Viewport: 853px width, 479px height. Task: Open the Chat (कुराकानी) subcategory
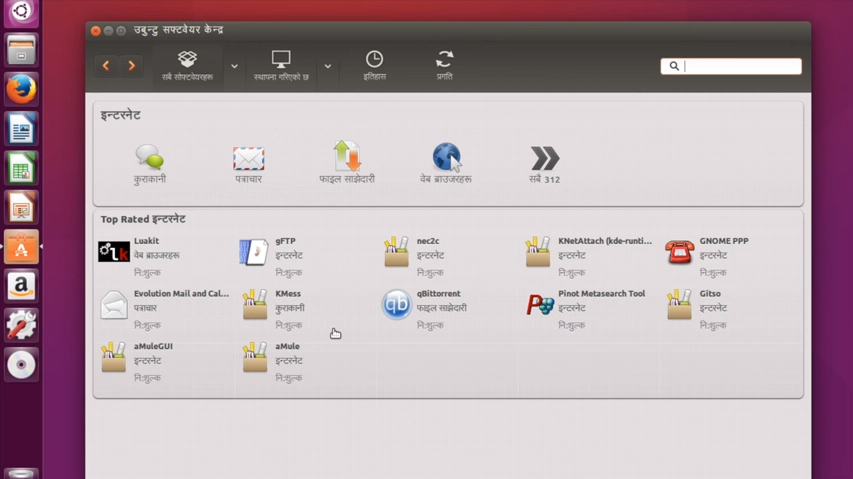click(x=150, y=164)
